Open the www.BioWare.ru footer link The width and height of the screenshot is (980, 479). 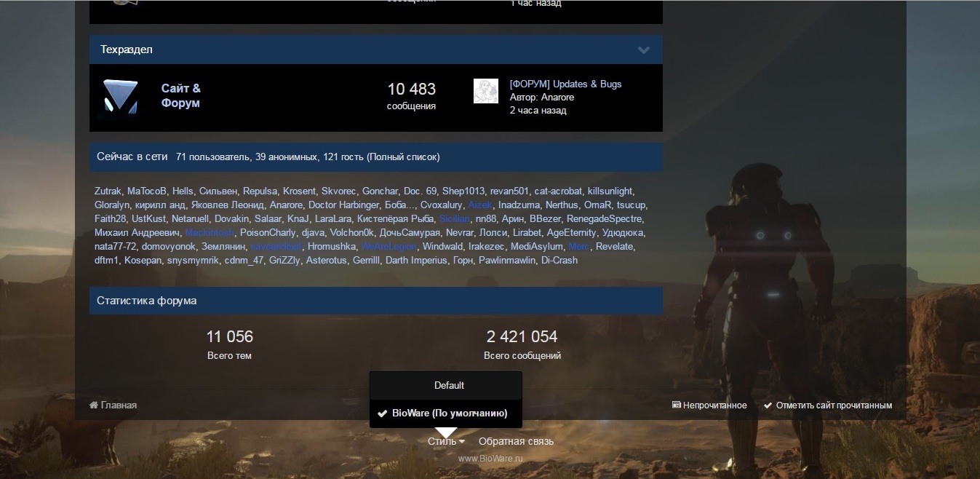(x=490, y=459)
